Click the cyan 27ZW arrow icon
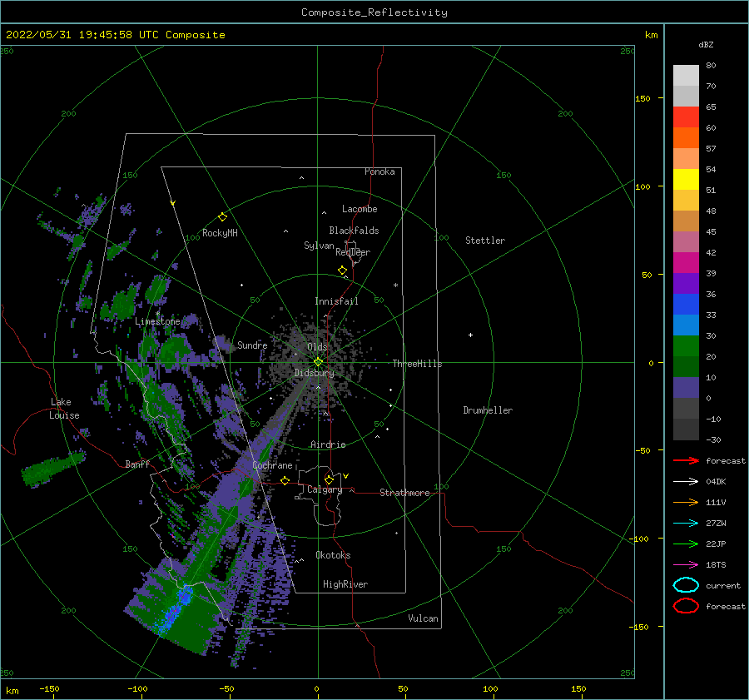 tap(686, 524)
